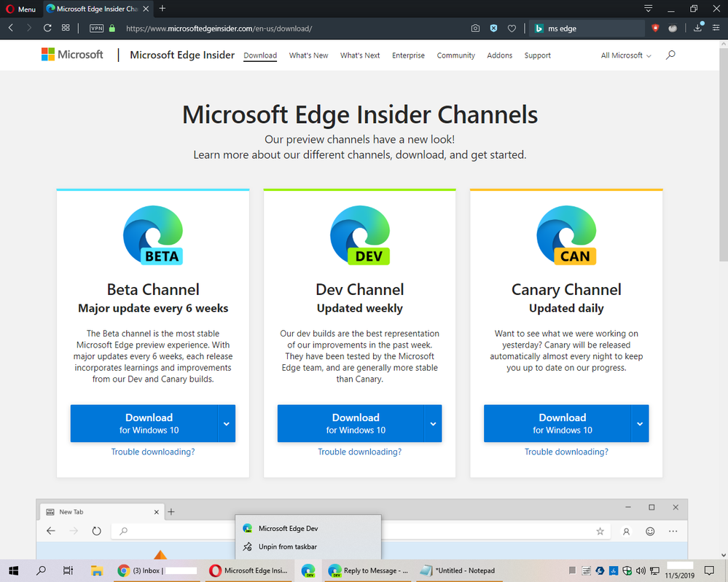Open the volume speaker tray icon
This screenshot has width=728, height=582.
[x=641, y=570]
